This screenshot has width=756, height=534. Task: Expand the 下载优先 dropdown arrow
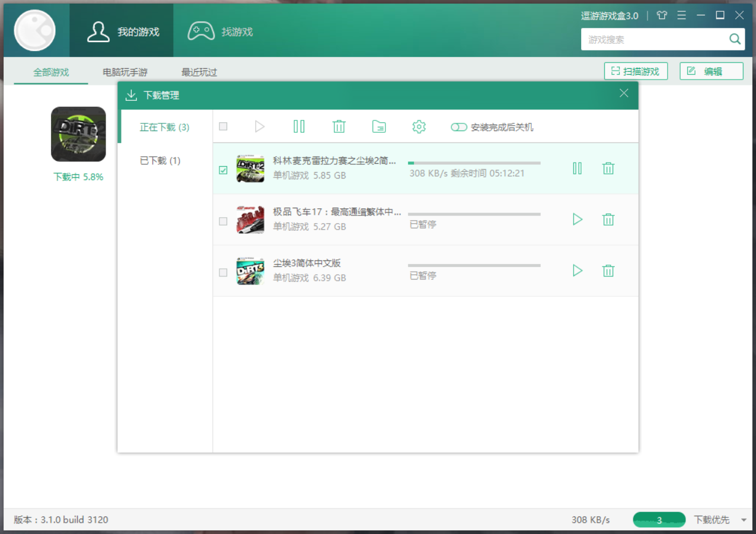coord(744,520)
